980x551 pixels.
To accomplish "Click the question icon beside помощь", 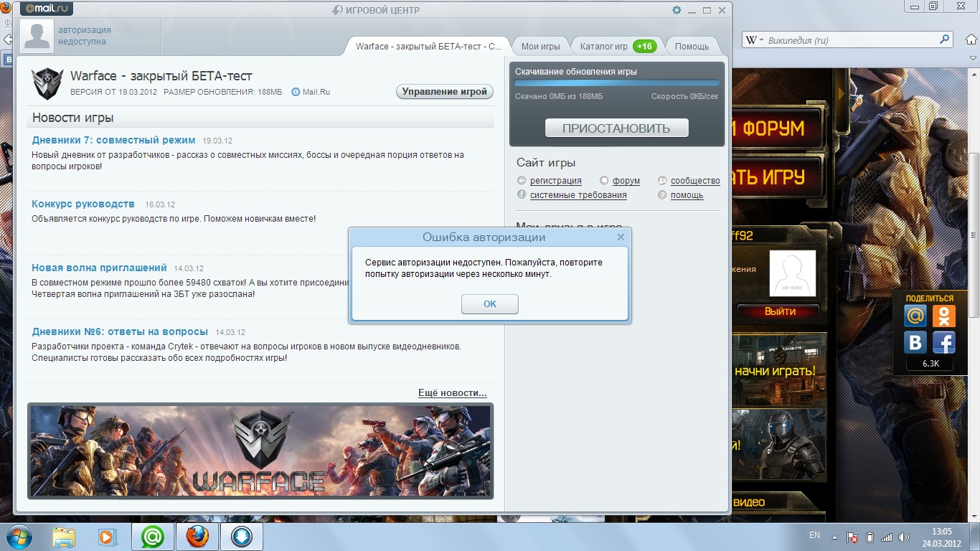I will 662,195.
